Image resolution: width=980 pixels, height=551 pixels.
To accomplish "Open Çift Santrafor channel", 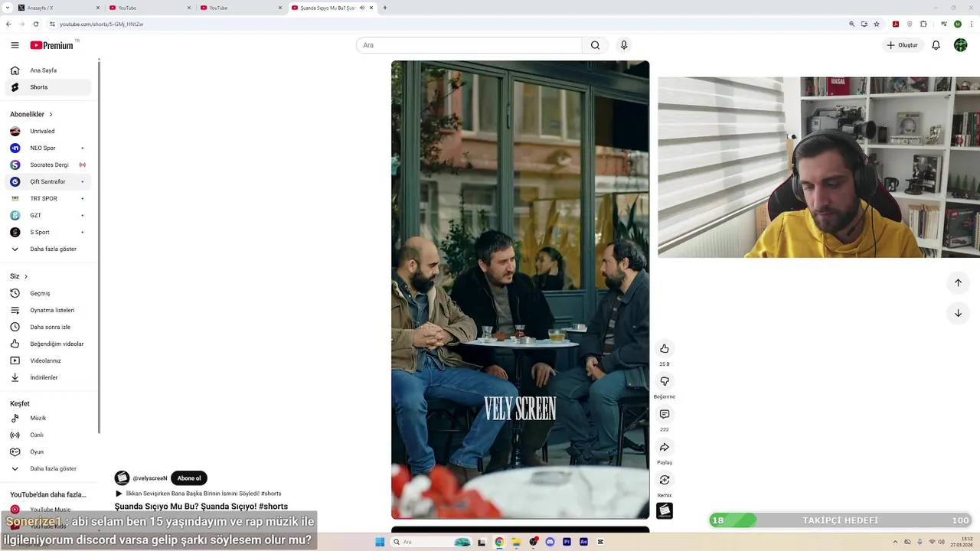I will pyautogui.click(x=49, y=181).
